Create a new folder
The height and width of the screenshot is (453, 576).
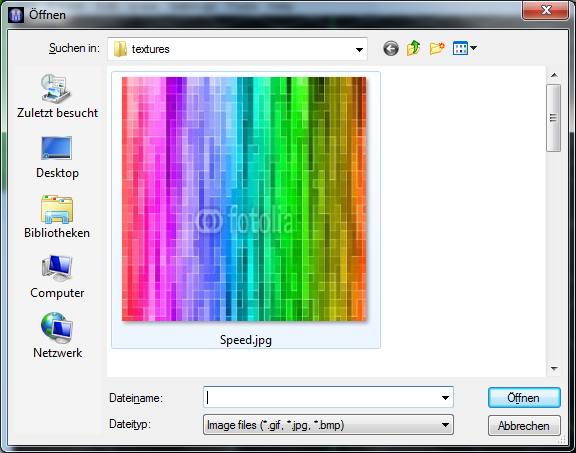437,48
